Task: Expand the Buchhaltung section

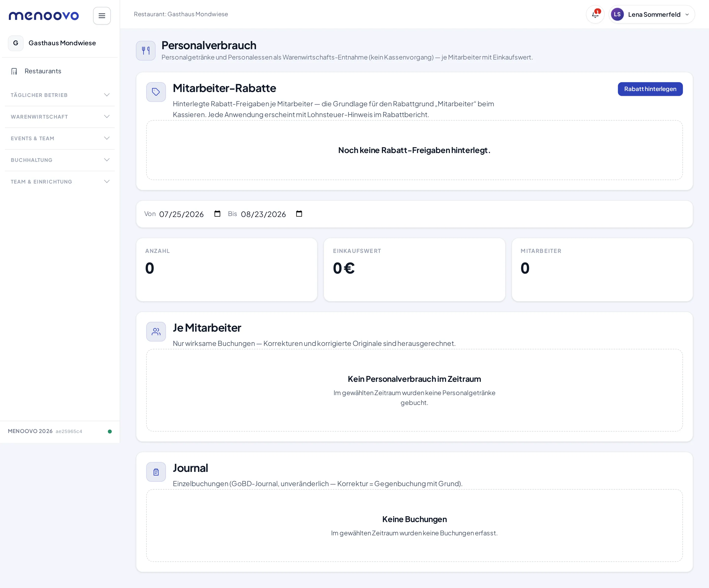Action: pos(60,160)
